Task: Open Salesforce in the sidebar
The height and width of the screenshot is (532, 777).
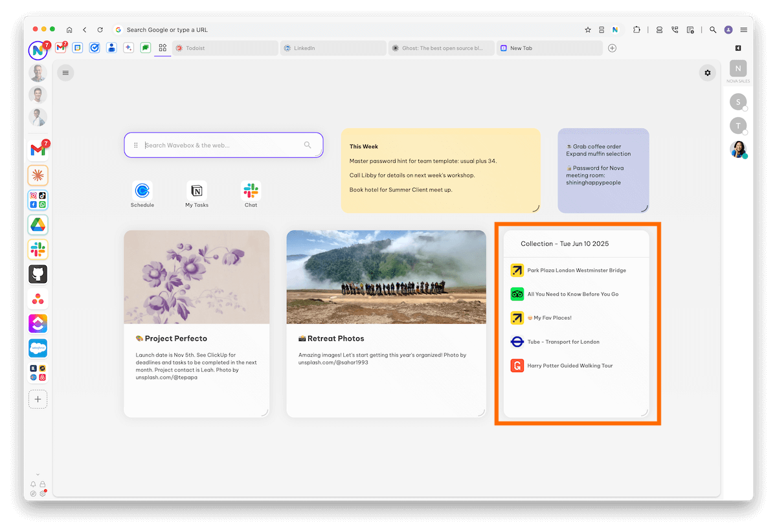Action: 38,348
